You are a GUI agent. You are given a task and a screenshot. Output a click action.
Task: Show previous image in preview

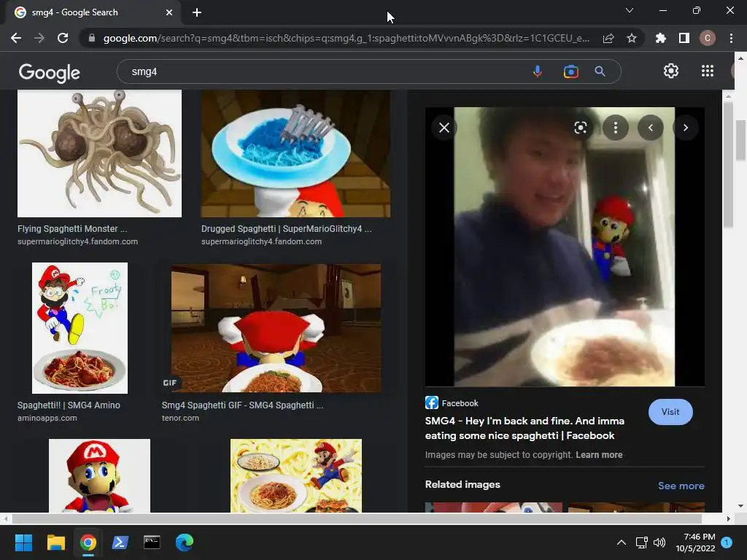(x=651, y=128)
